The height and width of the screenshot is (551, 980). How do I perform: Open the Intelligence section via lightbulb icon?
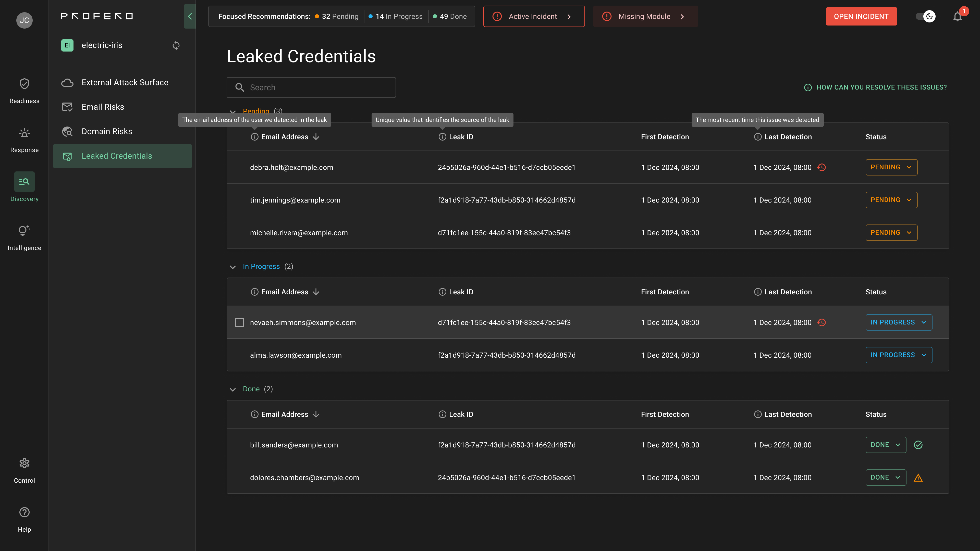click(x=24, y=231)
